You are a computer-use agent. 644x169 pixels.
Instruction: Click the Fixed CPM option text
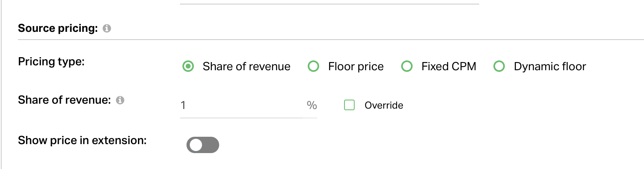click(x=449, y=67)
